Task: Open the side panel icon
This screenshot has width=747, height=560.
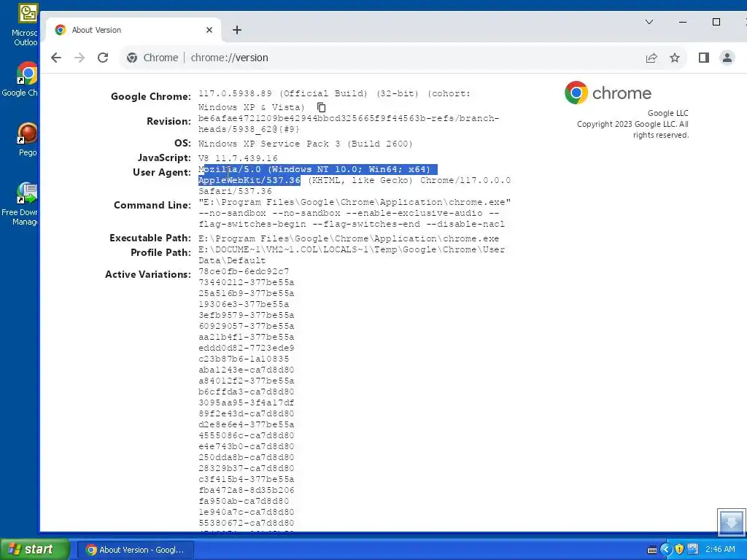Action: coord(704,58)
